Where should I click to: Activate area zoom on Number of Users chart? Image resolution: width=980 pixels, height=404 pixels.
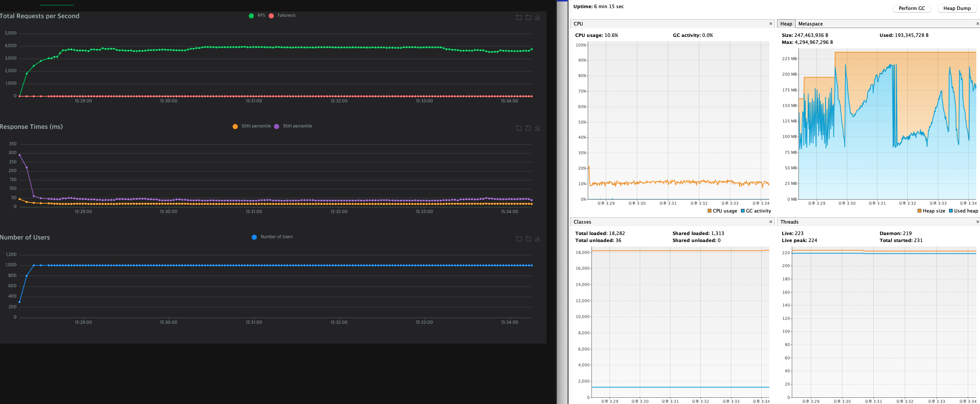[518, 239]
